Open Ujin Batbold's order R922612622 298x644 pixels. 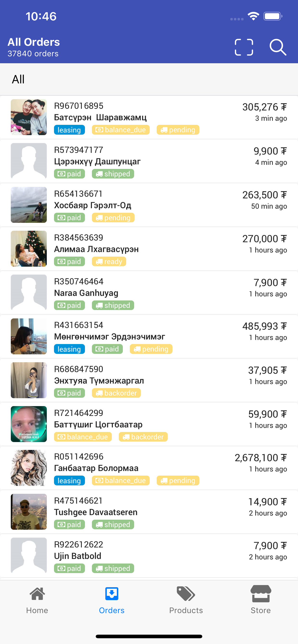click(149, 556)
